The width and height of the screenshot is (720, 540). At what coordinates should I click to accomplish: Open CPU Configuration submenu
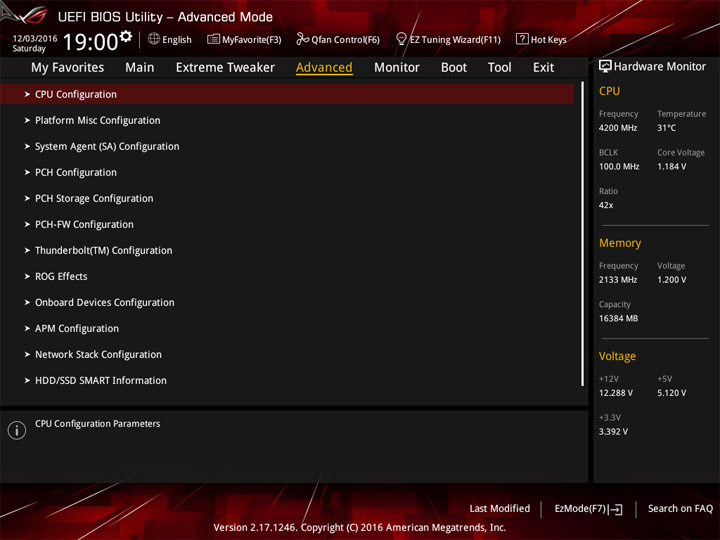[287, 94]
